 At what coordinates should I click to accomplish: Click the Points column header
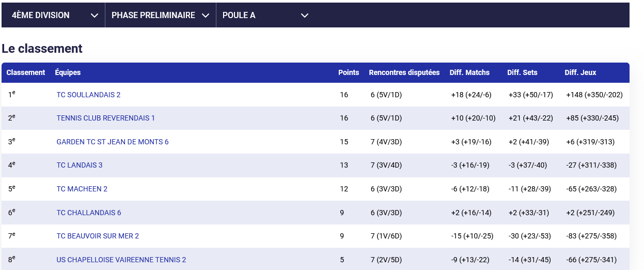tap(348, 72)
